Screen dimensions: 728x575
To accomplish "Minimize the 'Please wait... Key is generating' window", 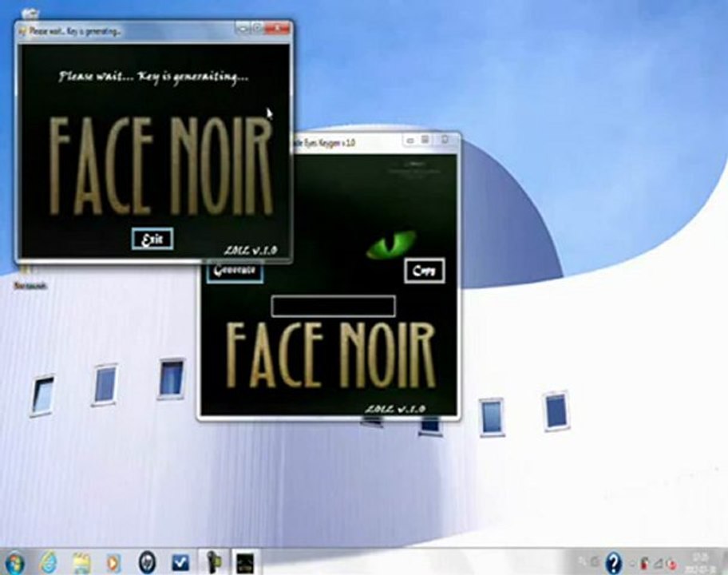I will 243,29.
